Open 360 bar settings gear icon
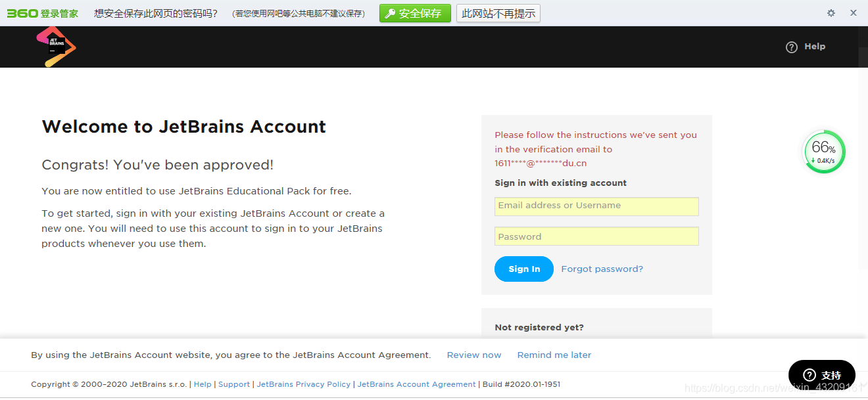The image size is (868, 400). 831,13
